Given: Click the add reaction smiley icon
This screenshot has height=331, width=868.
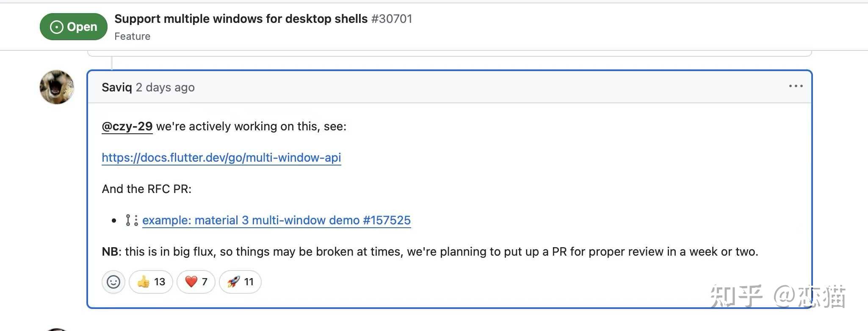Looking at the screenshot, I should click(x=113, y=282).
